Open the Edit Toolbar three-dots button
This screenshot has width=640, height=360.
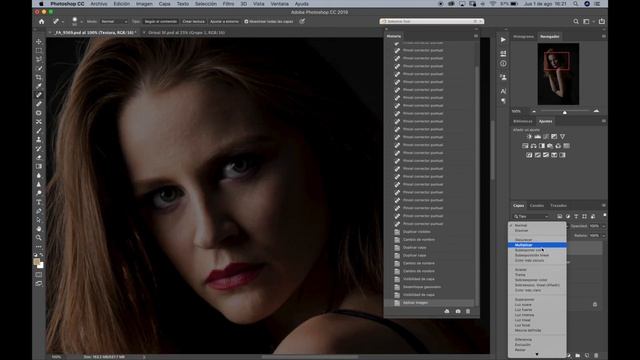[39, 247]
